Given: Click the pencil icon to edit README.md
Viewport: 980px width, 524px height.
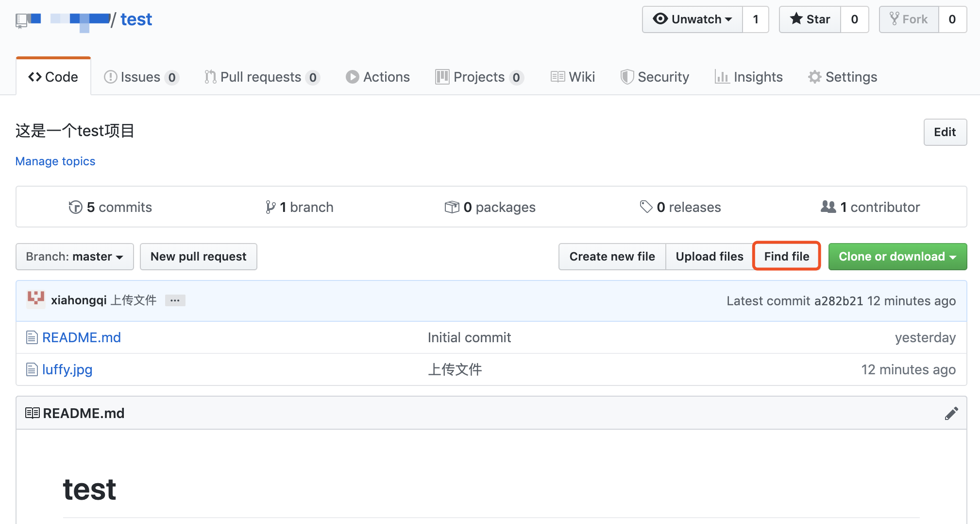Looking at the screenshot, I should [951, 413].
